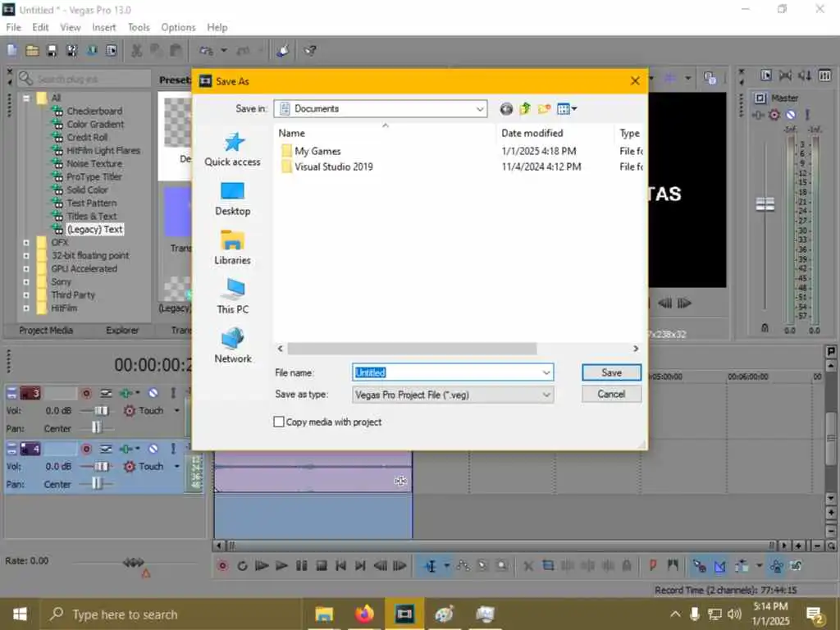
Task: Switch to the Project Media tab
Action: pos(46,331)
